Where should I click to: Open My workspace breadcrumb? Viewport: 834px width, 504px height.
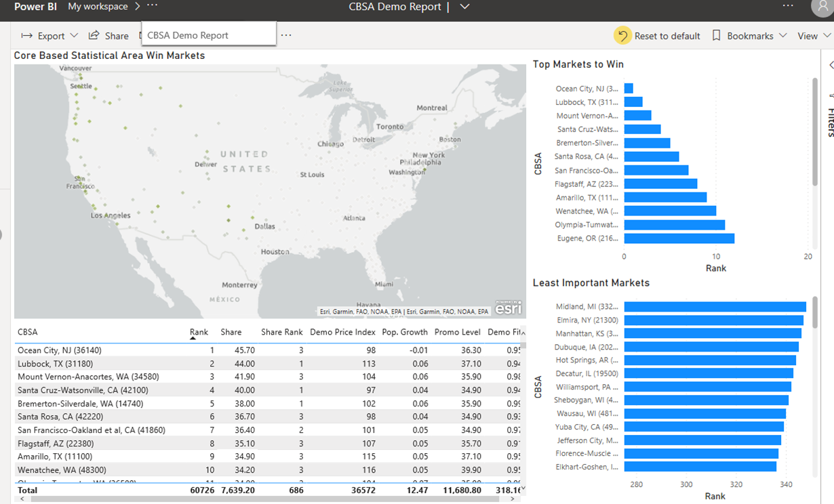[98, 6]
